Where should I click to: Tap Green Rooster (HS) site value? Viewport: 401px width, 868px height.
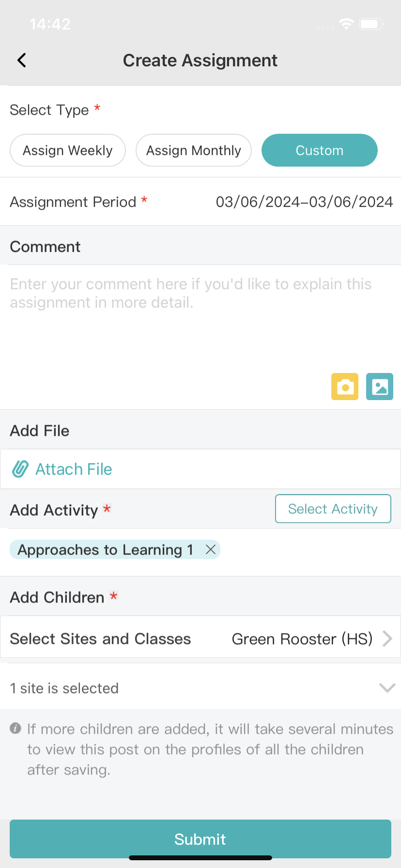tap(302, 639)
